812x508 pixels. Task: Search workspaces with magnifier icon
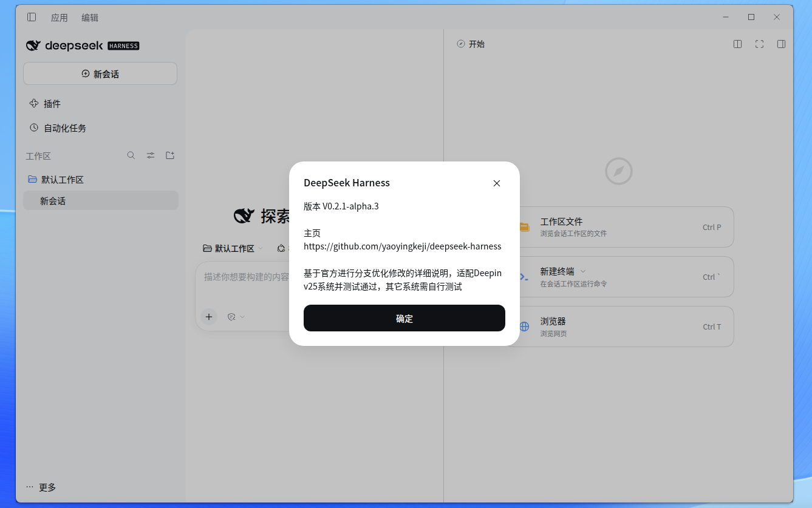click(131, 155)
